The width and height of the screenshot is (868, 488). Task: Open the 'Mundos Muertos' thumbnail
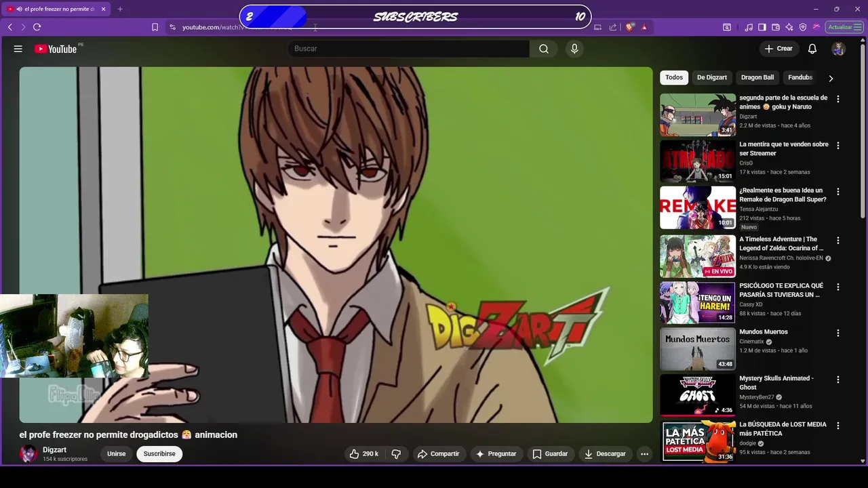point(698,349)
